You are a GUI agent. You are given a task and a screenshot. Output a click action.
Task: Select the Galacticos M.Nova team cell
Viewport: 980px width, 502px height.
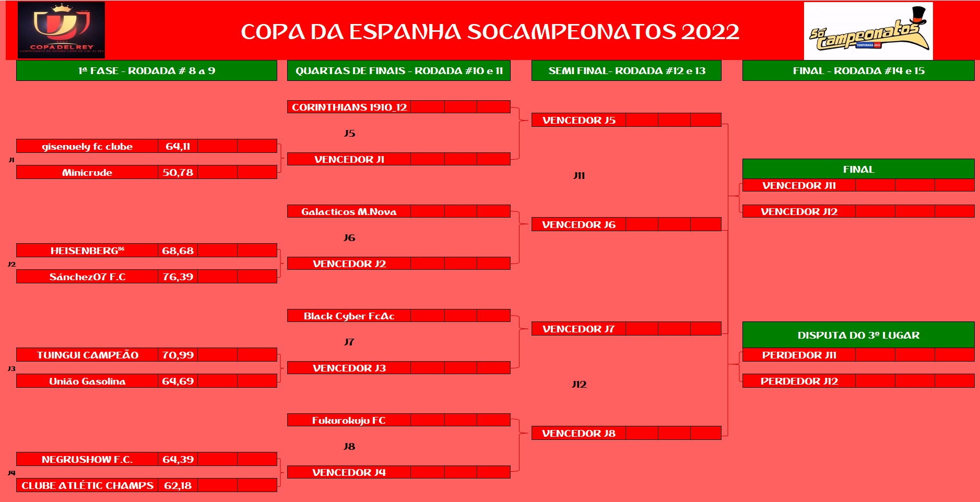click(349, 211)
